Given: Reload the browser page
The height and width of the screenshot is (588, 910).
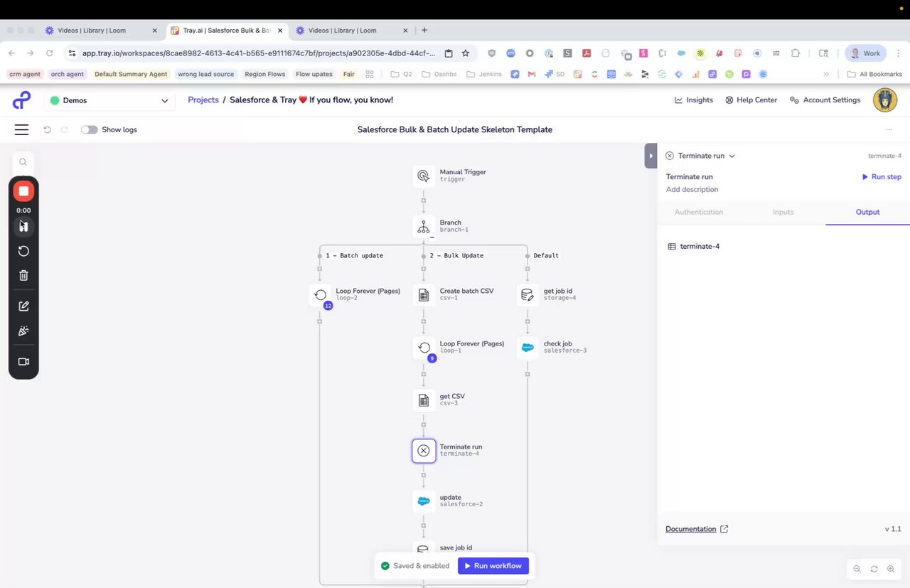Looking at the screenshot, I should (x=49, y=53).
